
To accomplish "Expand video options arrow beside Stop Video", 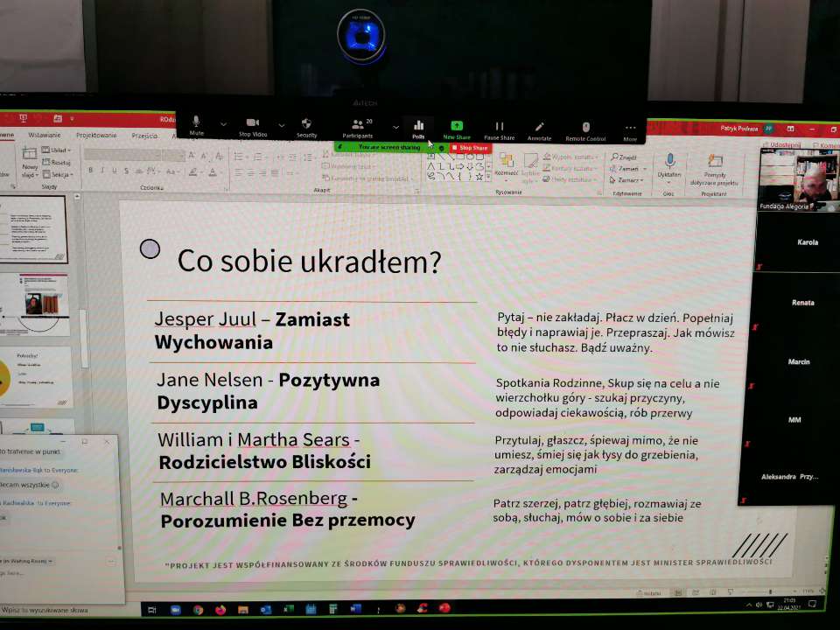I will (x=281, y=125).
